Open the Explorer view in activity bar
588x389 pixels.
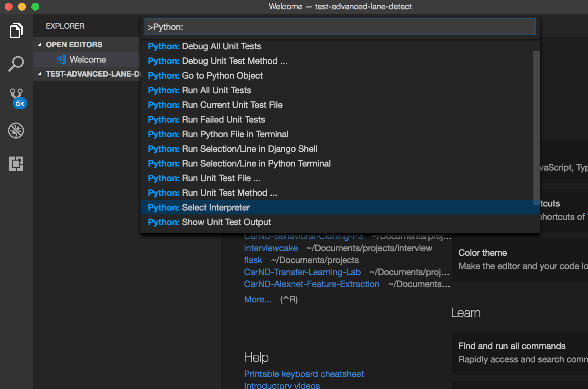pyautogui.click(x=16, y=31)
